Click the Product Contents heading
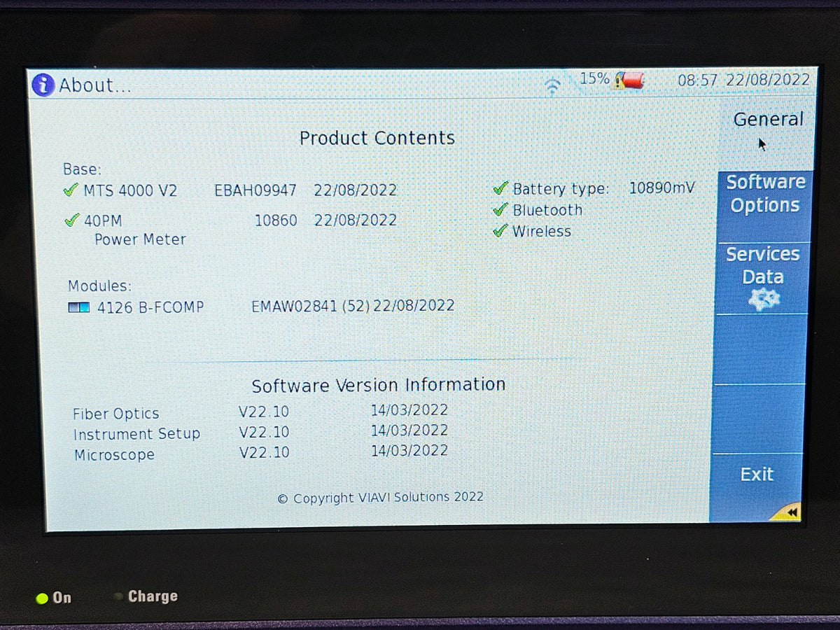This screenshot has height=630, width=840. pyautogui.click(x=377, y=138)
